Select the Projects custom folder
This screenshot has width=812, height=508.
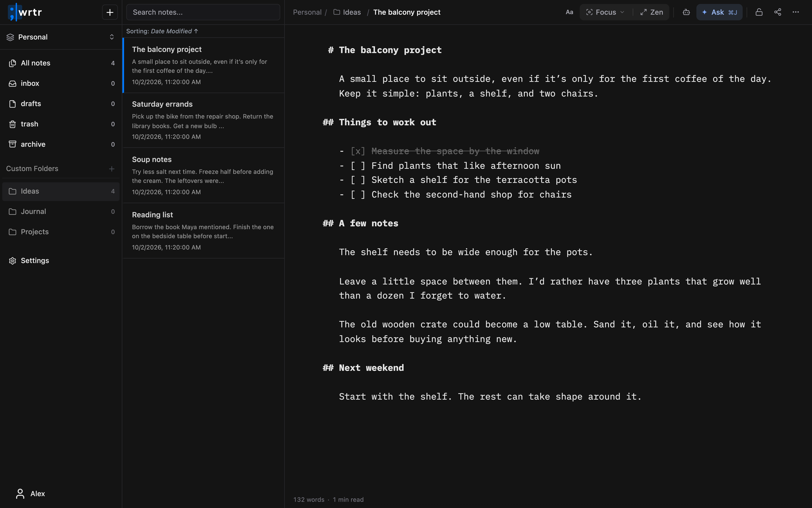[x=61, y=232]
